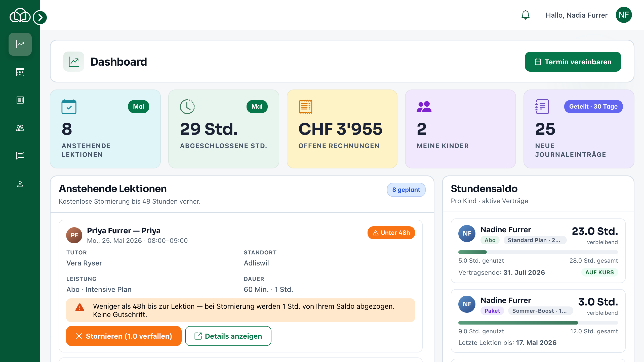The image size is (644, 362).
Task: Click the Abo · Intensive Plan value
Action: [x=99, y=290]
